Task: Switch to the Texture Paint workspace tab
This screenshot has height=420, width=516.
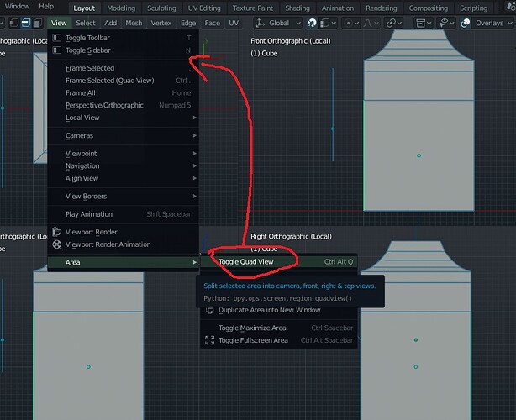Action: (253, 8)
